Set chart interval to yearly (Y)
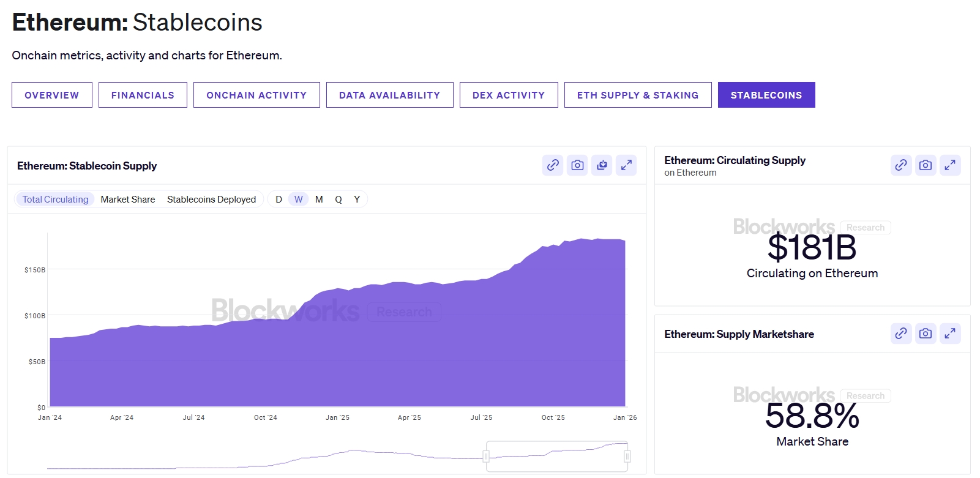Viewport: 980px width, 478px height. pos(357,200)
